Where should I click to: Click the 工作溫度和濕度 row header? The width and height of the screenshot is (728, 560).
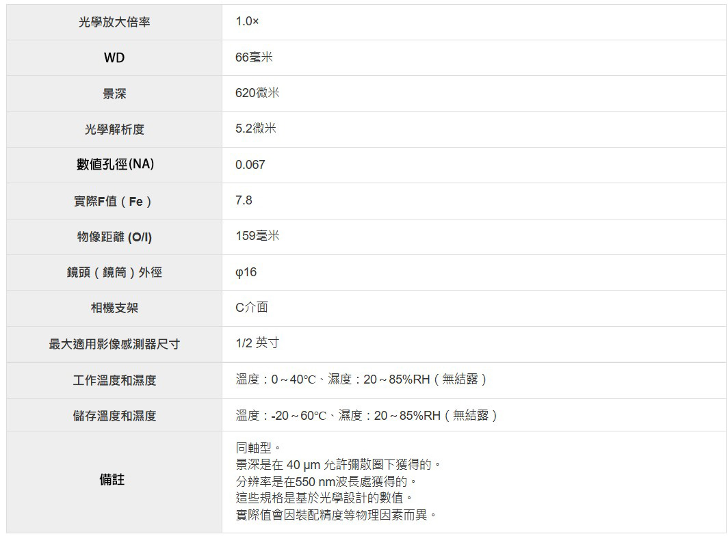pyautogui.click(x=114, y=380)
